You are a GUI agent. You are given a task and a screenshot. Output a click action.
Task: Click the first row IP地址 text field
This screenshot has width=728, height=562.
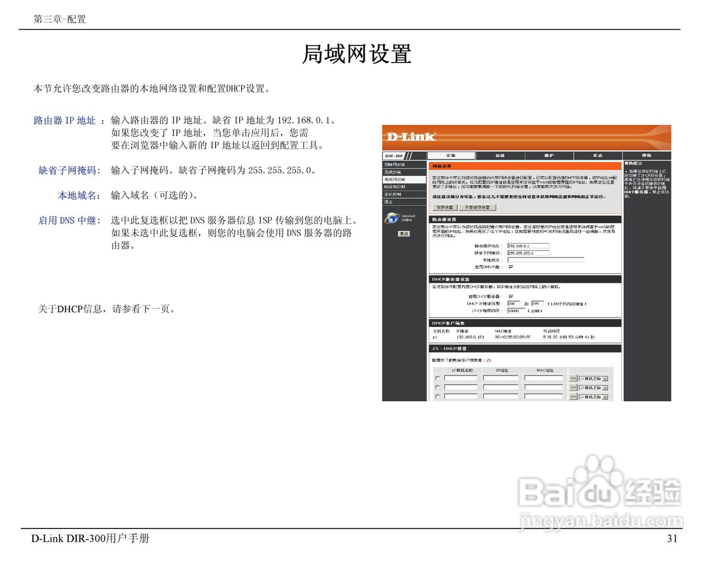point(500,378)
